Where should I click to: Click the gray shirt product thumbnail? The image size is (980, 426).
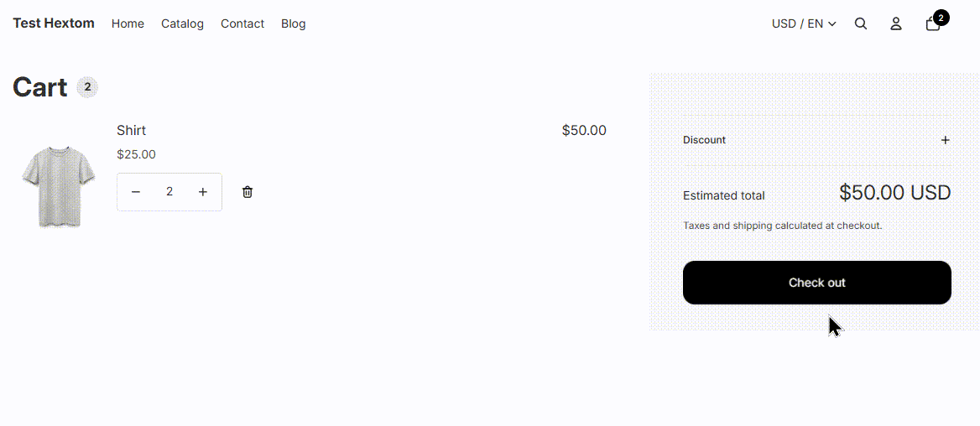[58, 186]
